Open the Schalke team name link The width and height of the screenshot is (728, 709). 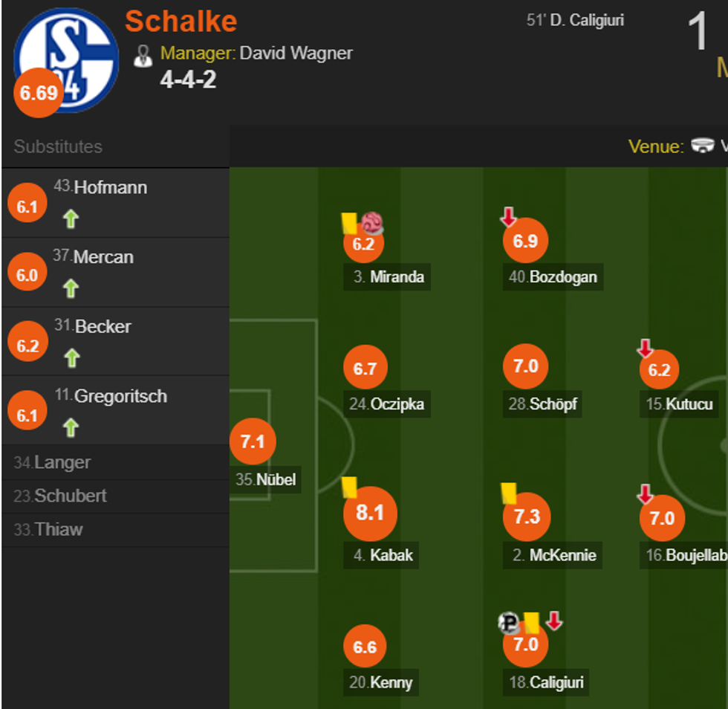click(x=181, y=21)
